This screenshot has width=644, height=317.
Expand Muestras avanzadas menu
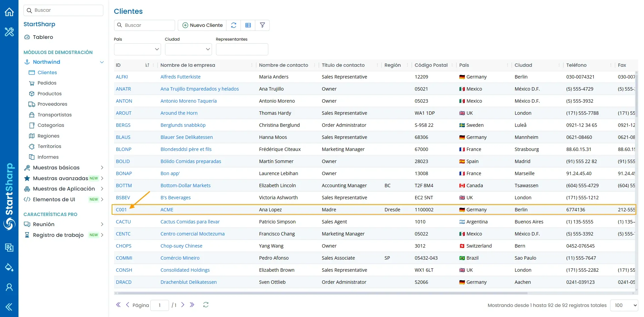click(x=102, y=178)
